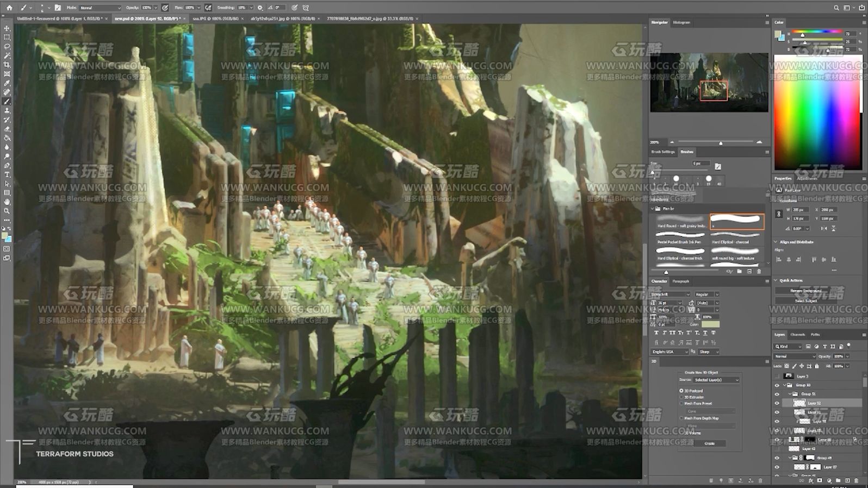Select the Horizontal Type tool
This screenshot has width=868, height=488.
pyautogui.click(x=7, y=175)
